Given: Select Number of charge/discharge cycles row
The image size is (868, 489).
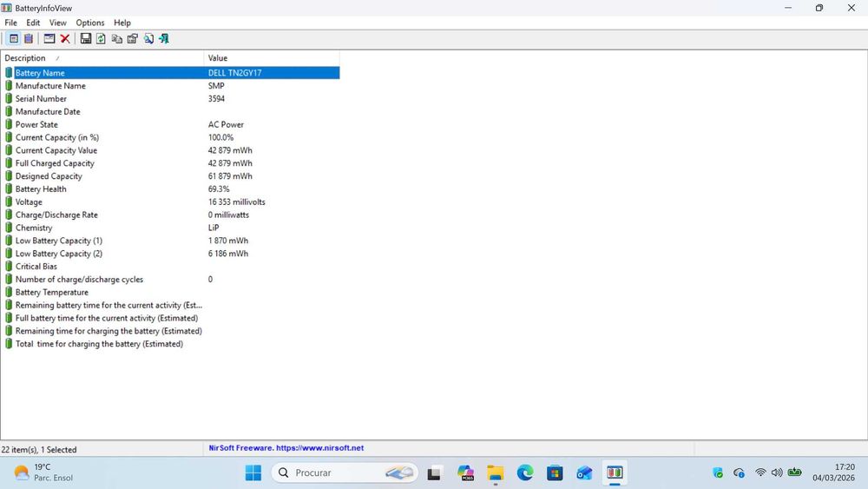Looking at the screenshot, I should tap(172, 280).
